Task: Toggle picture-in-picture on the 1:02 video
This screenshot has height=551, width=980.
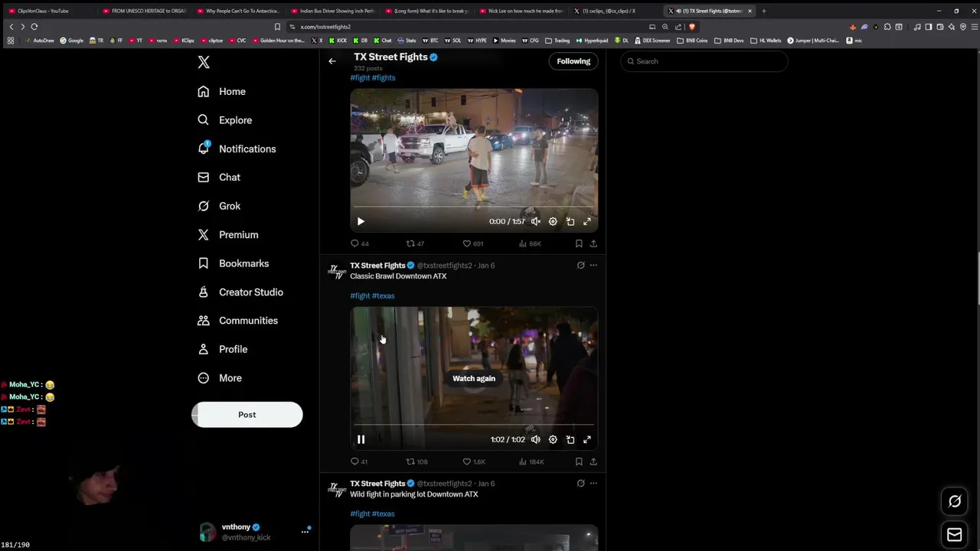Action: click(570, 439)
